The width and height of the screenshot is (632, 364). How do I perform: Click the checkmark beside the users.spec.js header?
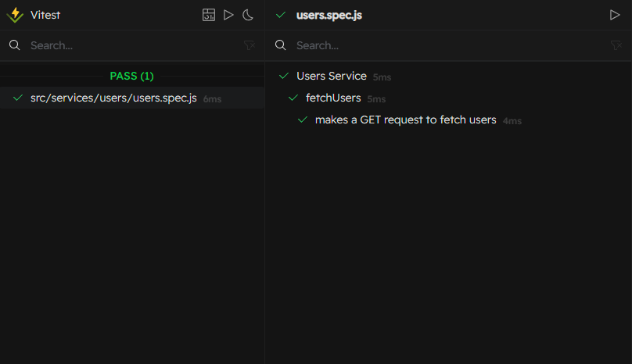coord(281,15)
